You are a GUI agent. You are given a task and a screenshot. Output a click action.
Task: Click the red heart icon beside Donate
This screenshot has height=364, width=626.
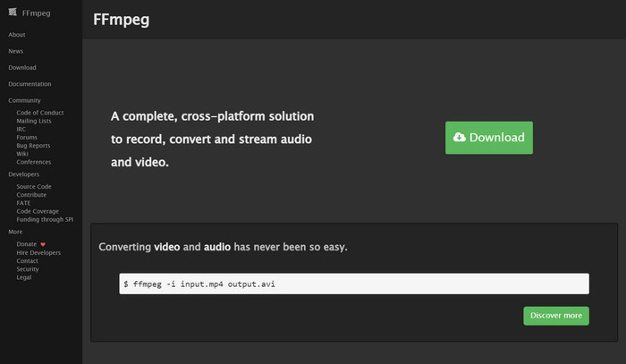[x=42, y=244]
